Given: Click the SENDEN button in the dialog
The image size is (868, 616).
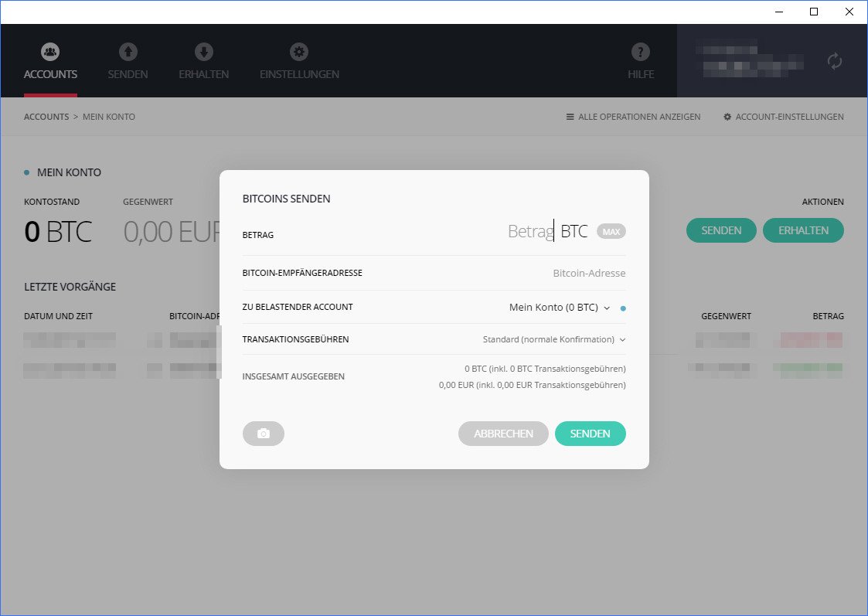Looking at the screenshot, I should tap(590, 434).
